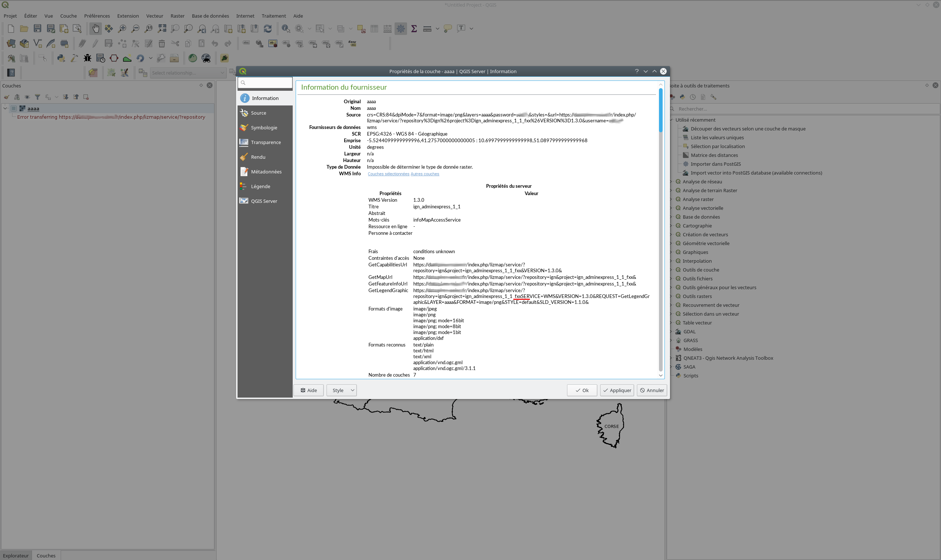The width and height of the screenshot is (941, 560).
Task: Toggle Filter Legend by Map Content
Action: click(x=38, y=97)
